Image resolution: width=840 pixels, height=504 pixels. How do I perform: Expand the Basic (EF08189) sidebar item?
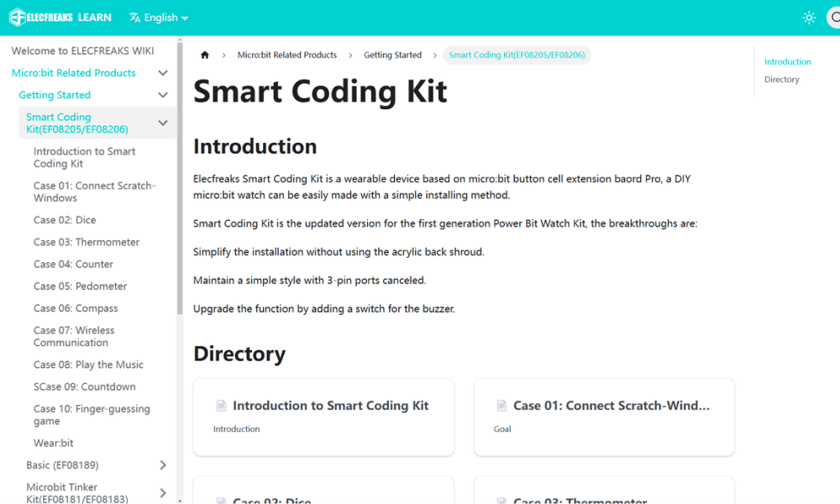pyautogui.click(x=163, y=465)
